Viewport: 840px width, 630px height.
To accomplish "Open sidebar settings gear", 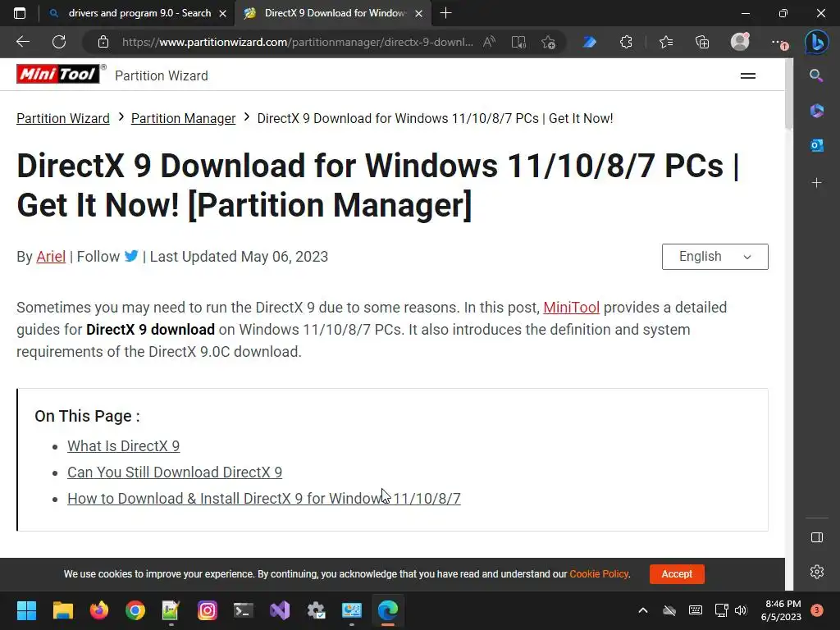I will (x=816, y=572).
